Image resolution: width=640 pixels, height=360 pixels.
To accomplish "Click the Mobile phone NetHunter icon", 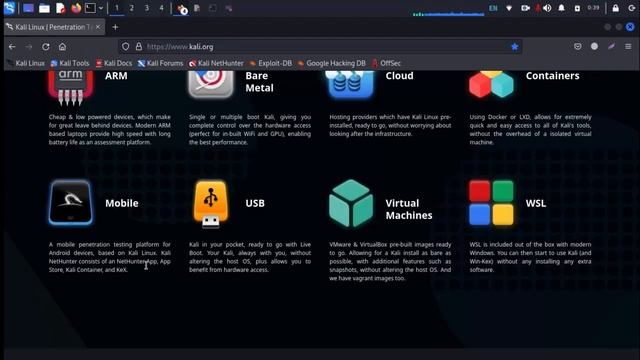I will (71, 202).
